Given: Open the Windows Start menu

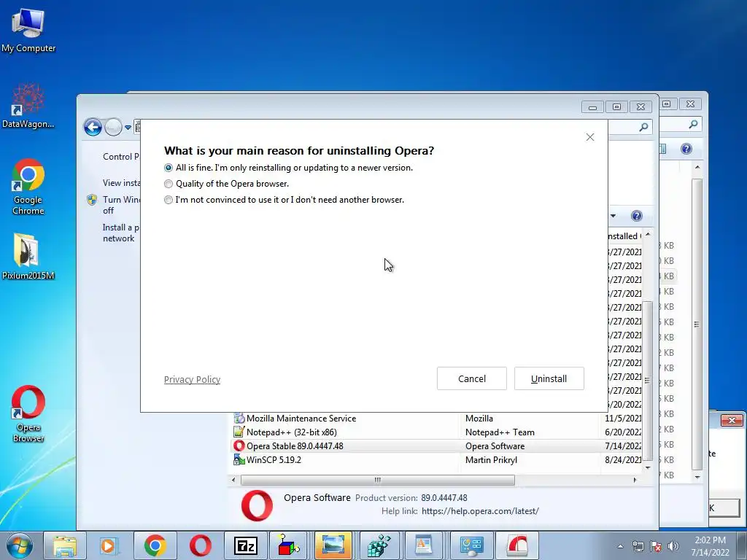Looking at the screenshot, I should (x=20, y=545).
